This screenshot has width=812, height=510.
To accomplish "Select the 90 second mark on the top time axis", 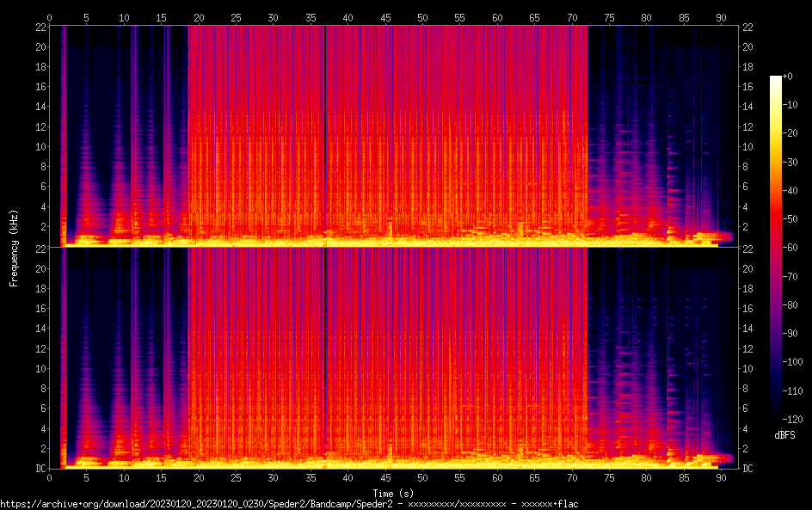I will coord(720,16).
